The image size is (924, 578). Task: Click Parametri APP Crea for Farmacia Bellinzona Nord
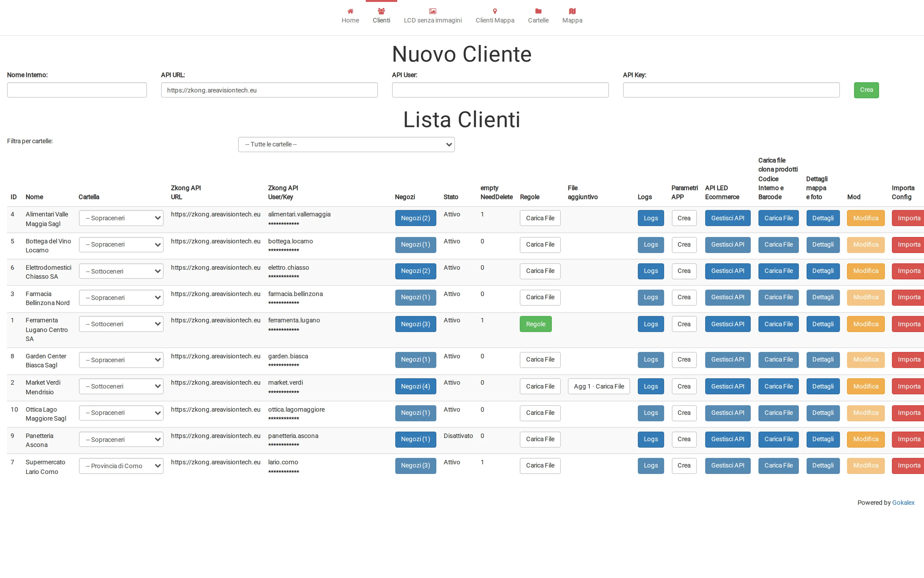coord(684,297)
